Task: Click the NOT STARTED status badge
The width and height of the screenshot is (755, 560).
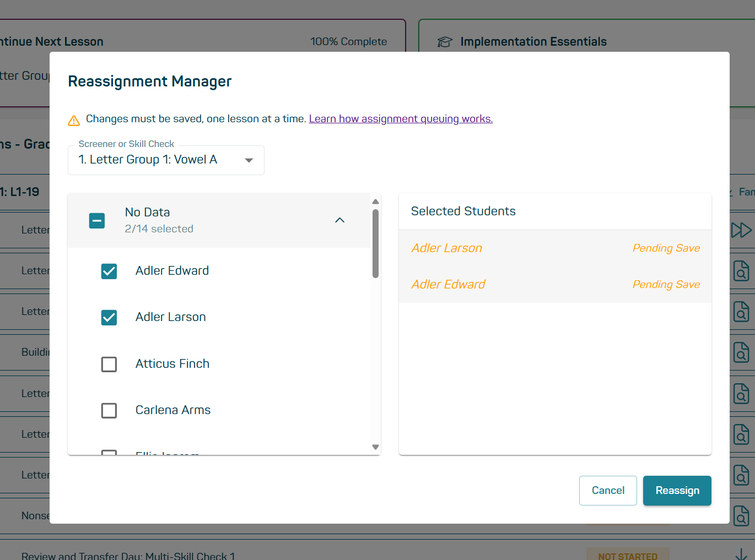Action: [628, 555]
